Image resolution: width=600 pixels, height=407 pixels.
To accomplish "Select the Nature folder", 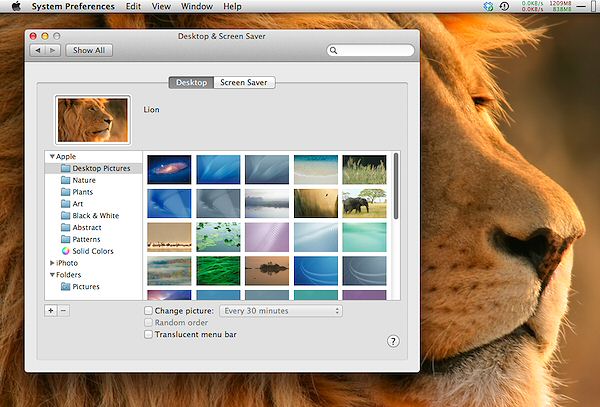I will tap(94, 180).
